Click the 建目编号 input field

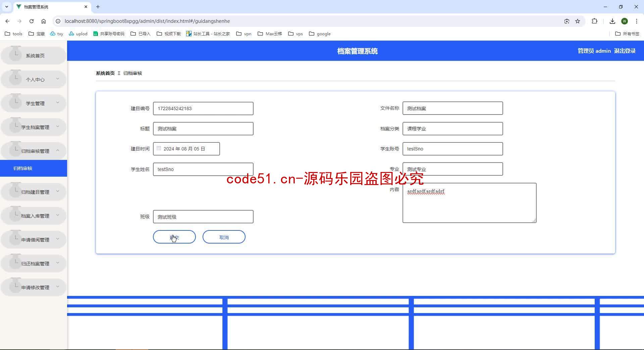[203, 108]
